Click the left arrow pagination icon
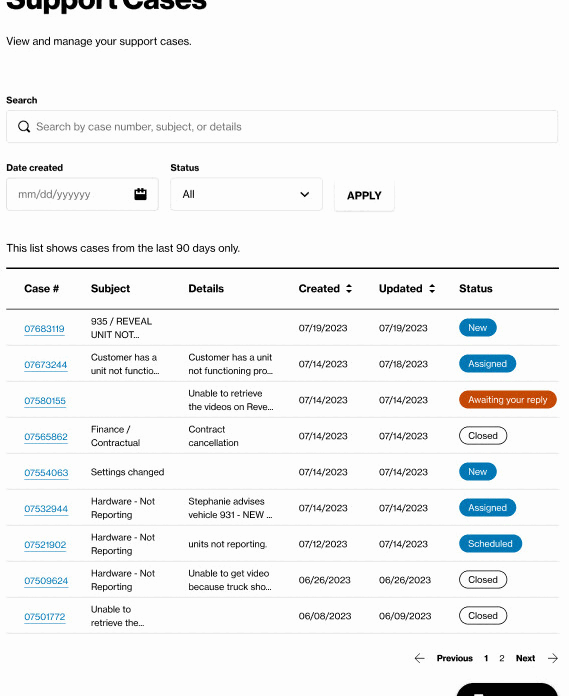The width and height of the screenshot is (569, 696). coord(419,658)
